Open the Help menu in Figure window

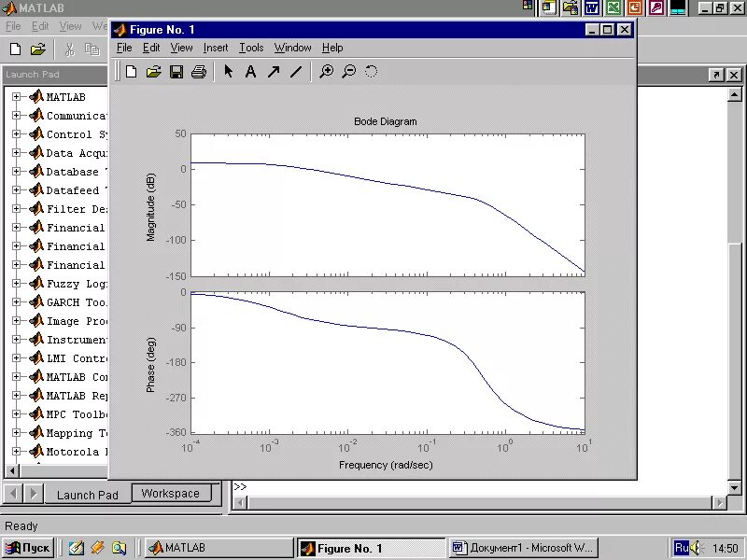(332, 48)
